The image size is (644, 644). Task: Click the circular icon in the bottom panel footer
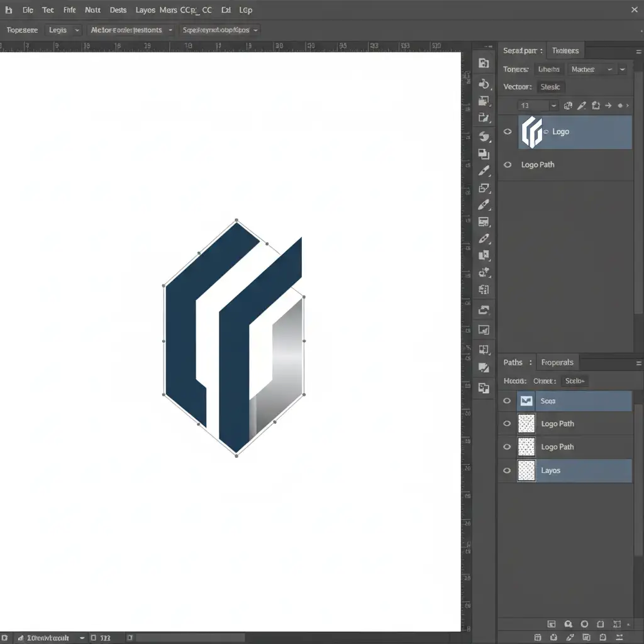click(x=584, y=624)
